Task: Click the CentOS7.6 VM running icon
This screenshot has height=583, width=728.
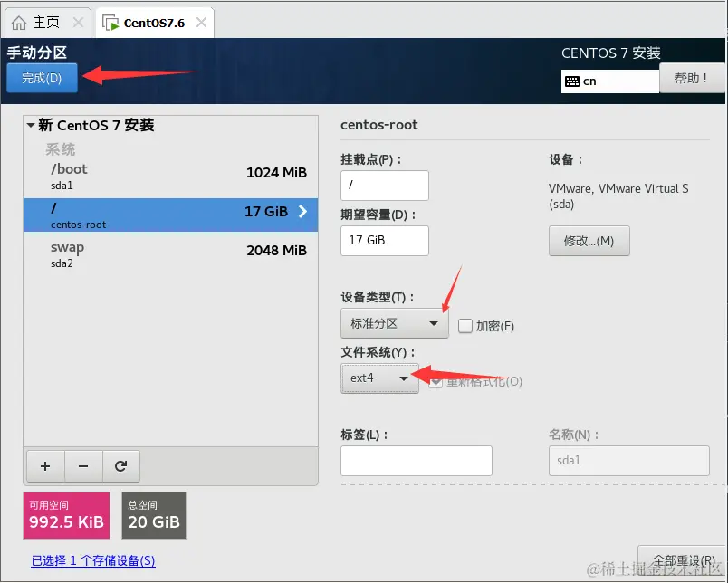Action: (110, 24)
